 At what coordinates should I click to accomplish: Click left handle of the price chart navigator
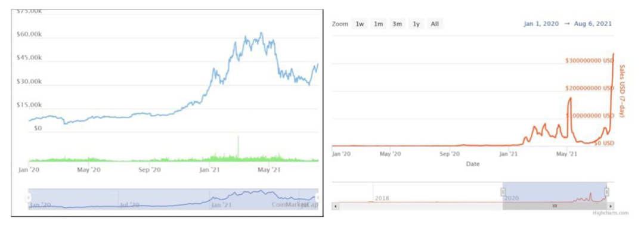(x=29, y=198)
